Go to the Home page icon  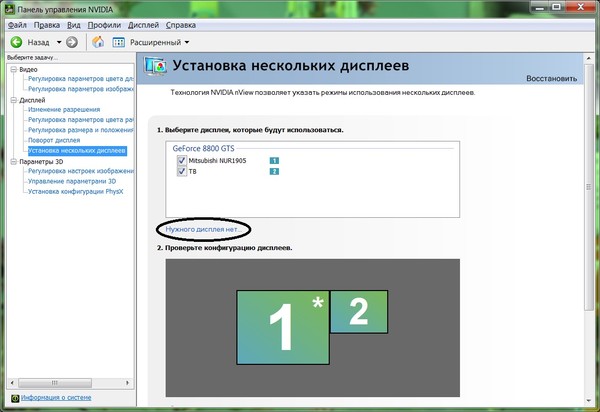coord(98,42)
